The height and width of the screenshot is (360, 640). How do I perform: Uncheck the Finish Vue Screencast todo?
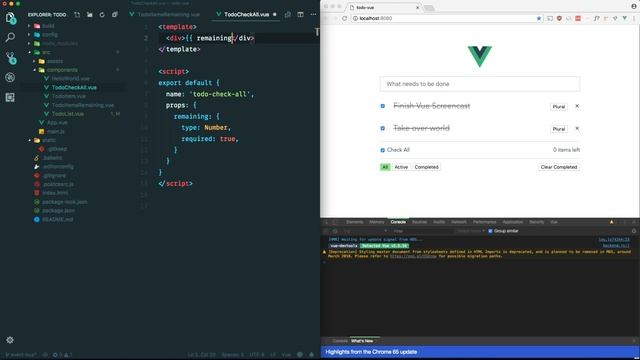[383, 106]
